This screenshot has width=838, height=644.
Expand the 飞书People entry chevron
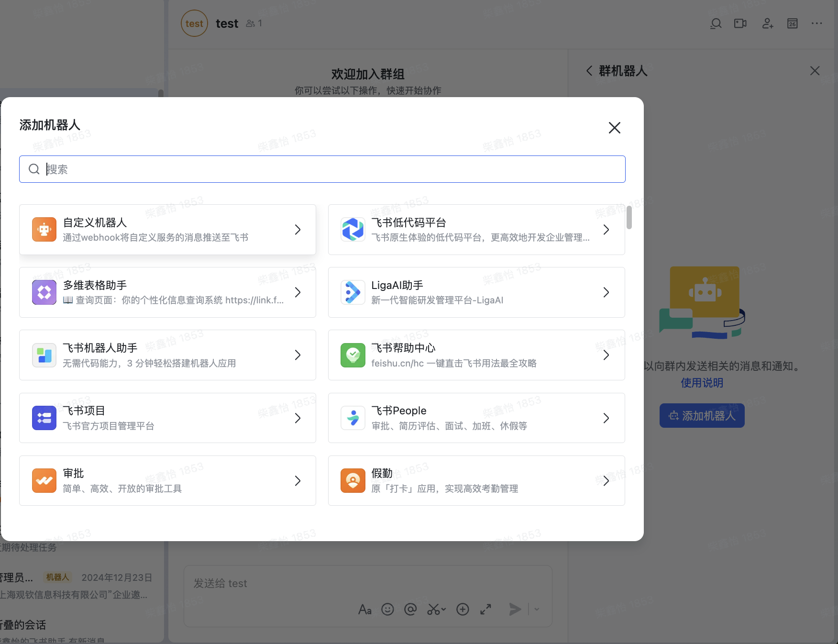[x=606, y=418]
